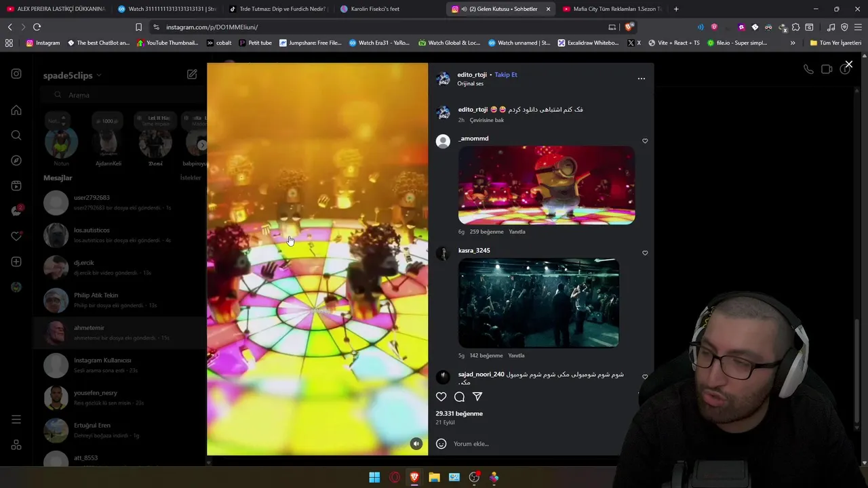Open the chat with Philip Atik Tekin
Viewport: 868px width, 488px height.
coord(120,300)
